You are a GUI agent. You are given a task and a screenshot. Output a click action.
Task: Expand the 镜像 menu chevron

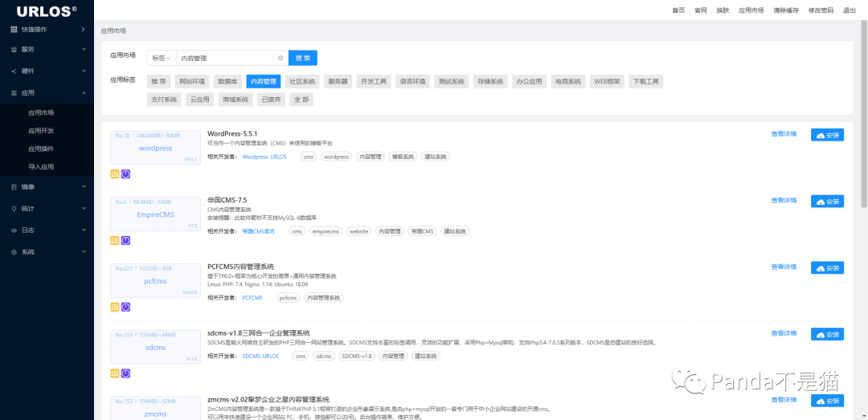click(84, 187)
